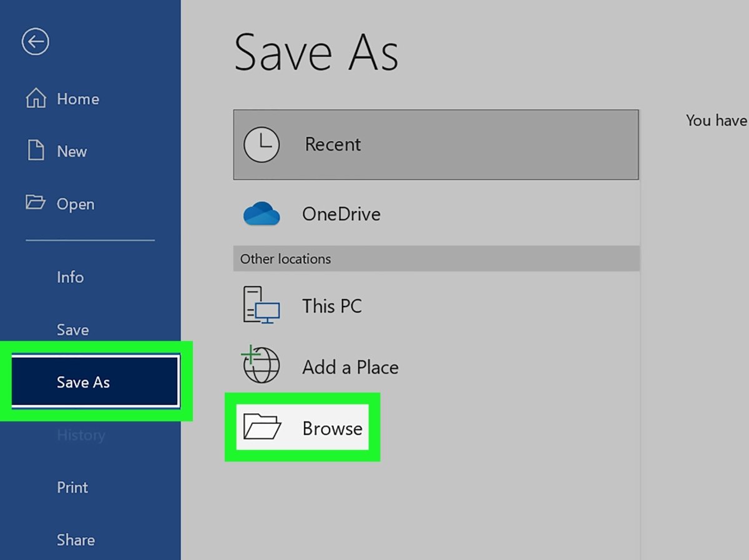Click the New document page icon
This screenshot has width=749, height=560.
[x=36, y=151]
